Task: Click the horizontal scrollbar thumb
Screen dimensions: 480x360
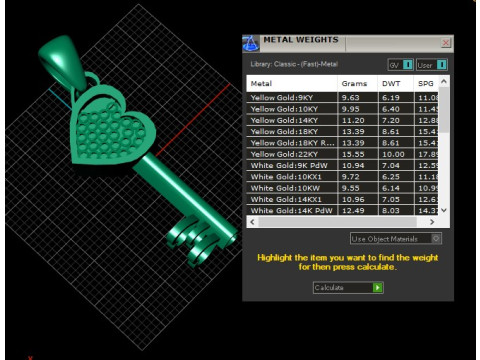Action: click(337, 222)
